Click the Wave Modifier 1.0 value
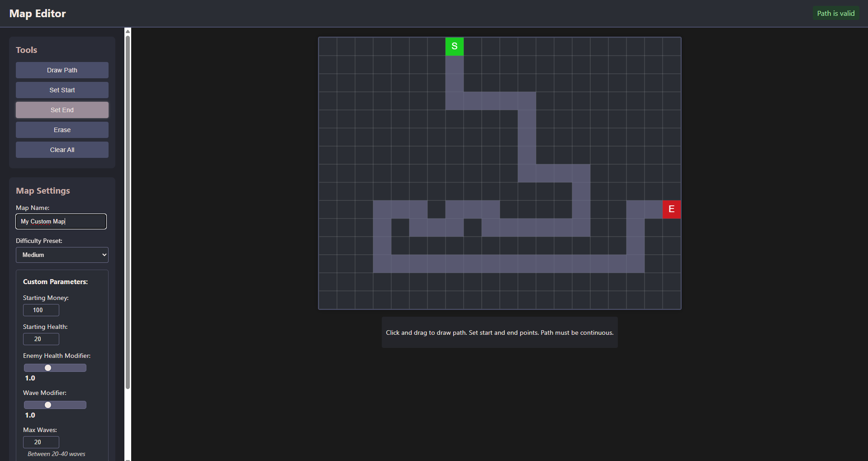868x461 pixels. 30,415
